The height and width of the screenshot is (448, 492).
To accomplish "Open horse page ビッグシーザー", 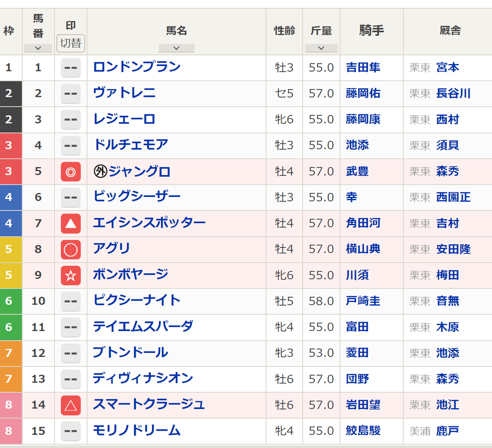I will (137, 197).
